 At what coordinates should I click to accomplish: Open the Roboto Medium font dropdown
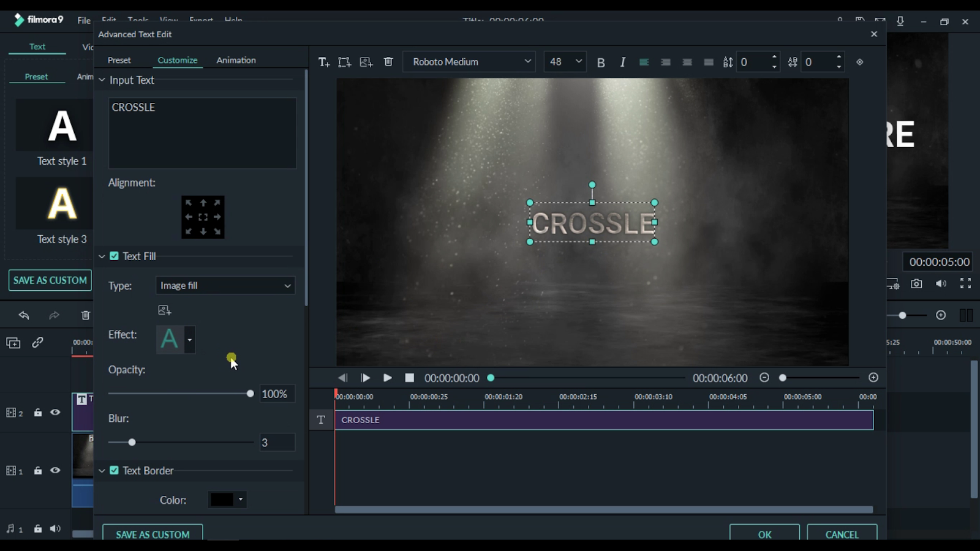click(x=469, y=61)
